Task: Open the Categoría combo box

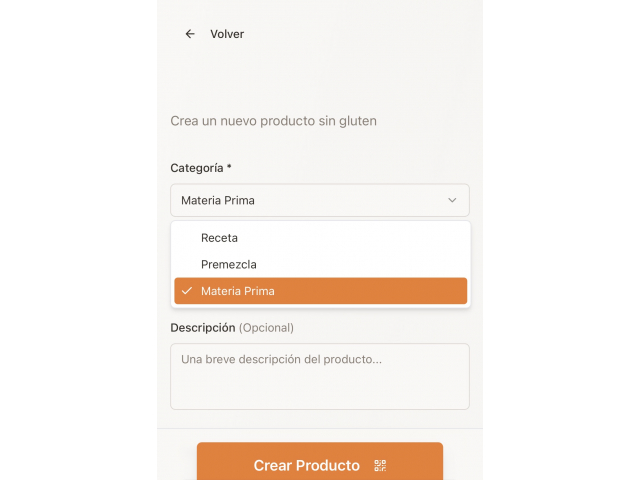Action: pos(319,201)
